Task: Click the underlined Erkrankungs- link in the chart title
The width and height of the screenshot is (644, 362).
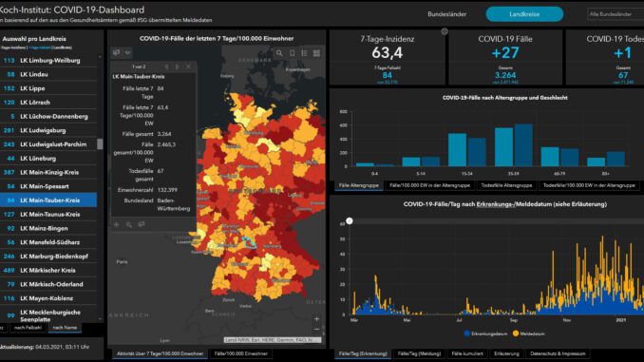Action: (x=495, y=204)
